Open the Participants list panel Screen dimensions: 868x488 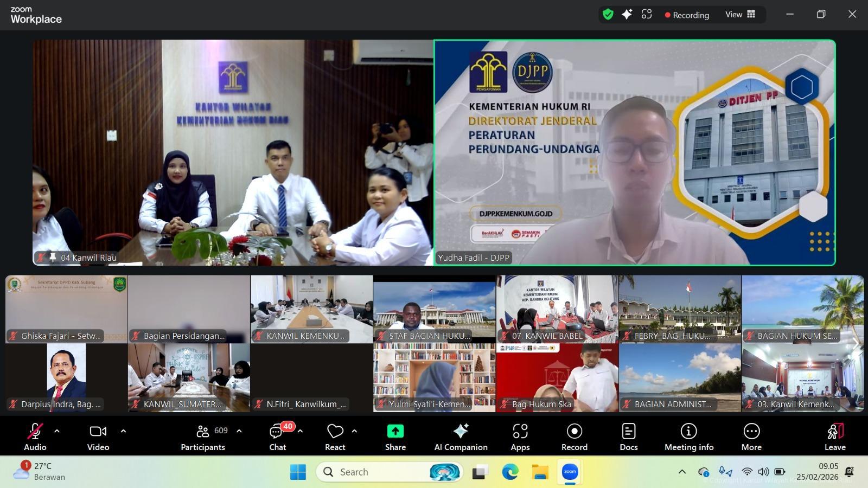point(203,436)
